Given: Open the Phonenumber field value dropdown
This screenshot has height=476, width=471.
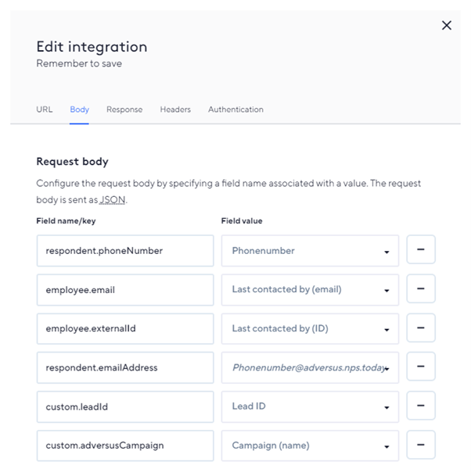Looking at the screenshot, I should pos(310,251).
